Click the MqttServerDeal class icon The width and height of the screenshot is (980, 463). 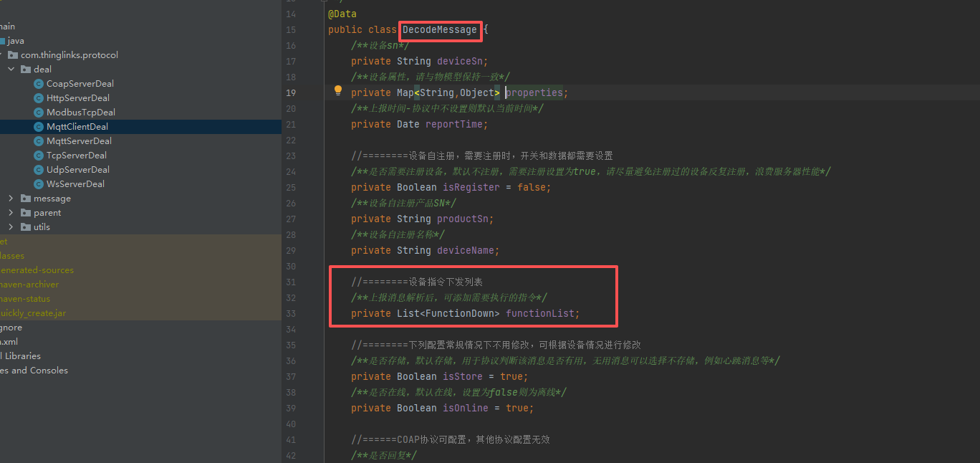pyautogui.click(x=39, y=141)
